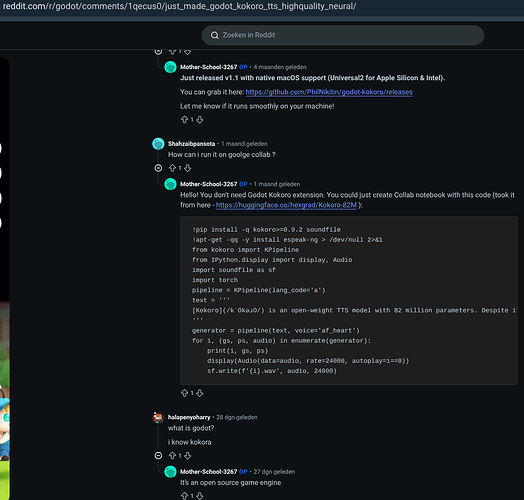Focus the "Zoeken in Reddit" search field
The height and width of the screenshot is (500, 524).
343,35
